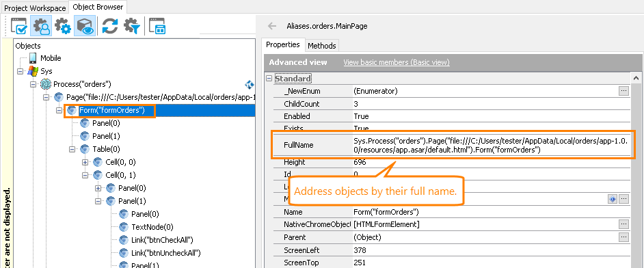This screenshot has width=644, height=268.
Task: Click the icon beside Form("formOrders")
Action: coord(72,110)
